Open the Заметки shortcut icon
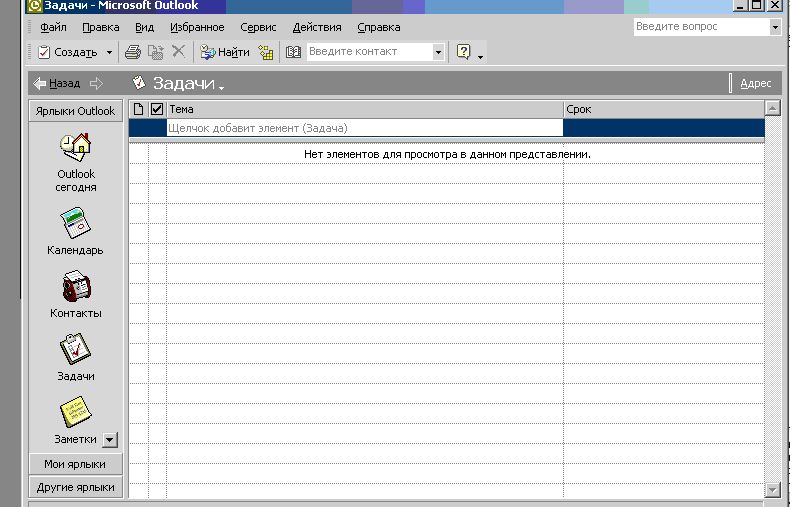This screenshot has width=790, height=507. pyautogui.click(x=76, y=412)
